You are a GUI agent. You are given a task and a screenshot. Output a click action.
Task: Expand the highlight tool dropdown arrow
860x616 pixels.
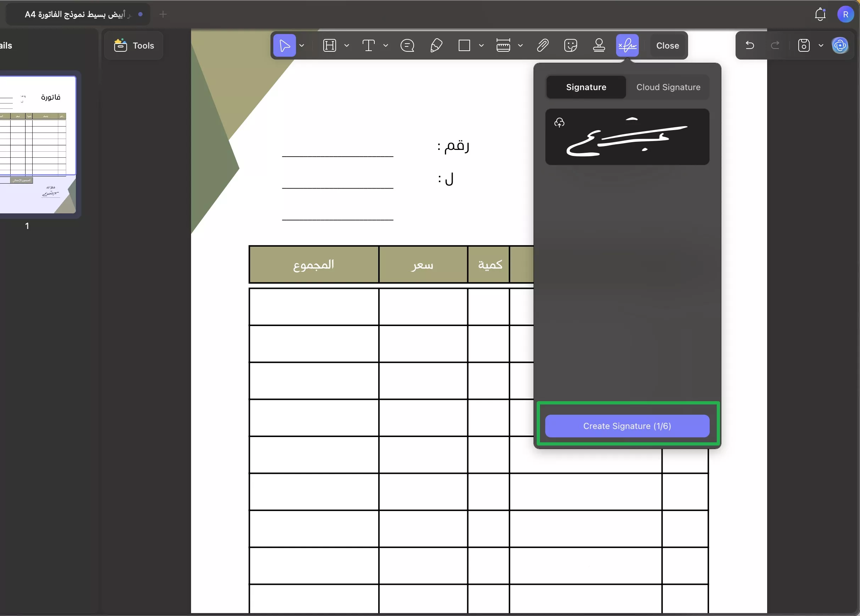click(347, 45)
